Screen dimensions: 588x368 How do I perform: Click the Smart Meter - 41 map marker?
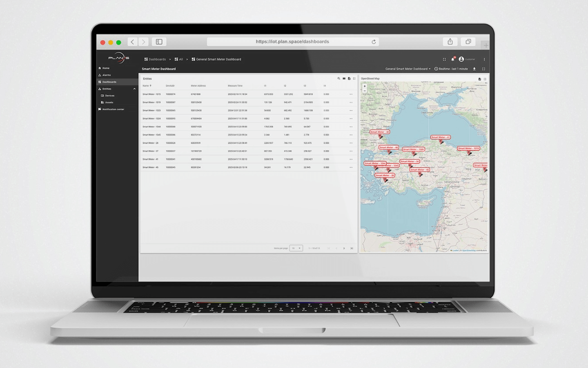point(441,141)
